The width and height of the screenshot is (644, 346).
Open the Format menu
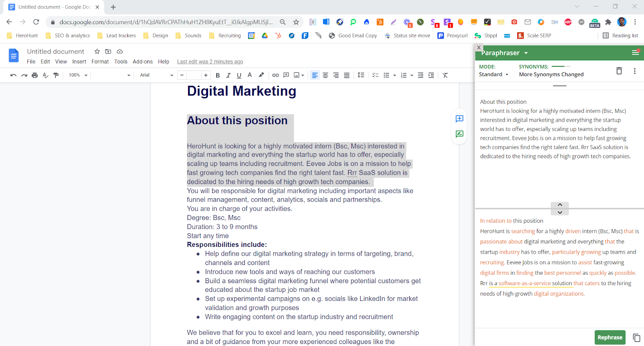click(x=100, y=62)
